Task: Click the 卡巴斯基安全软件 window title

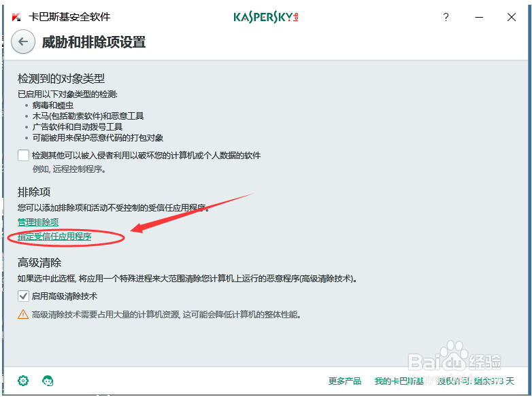Action: (69, 17)
